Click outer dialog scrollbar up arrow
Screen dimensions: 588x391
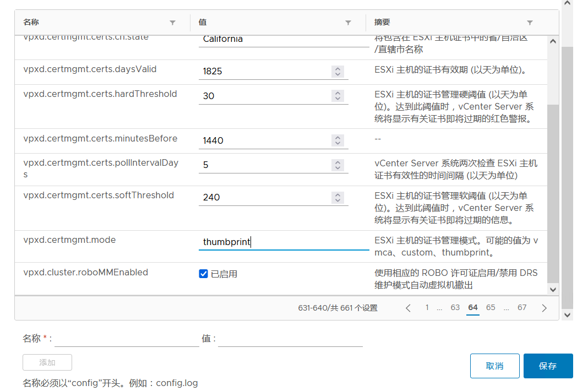tap(568, 3)
